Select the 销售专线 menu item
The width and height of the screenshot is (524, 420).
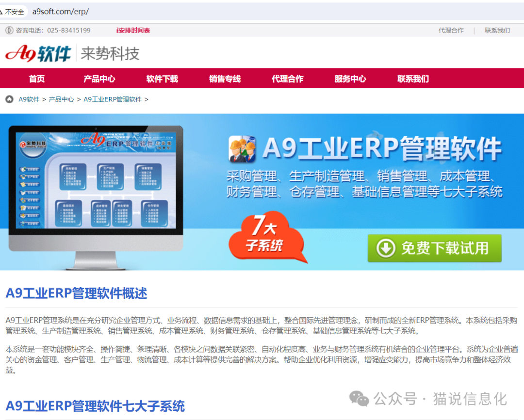[225, 79]
